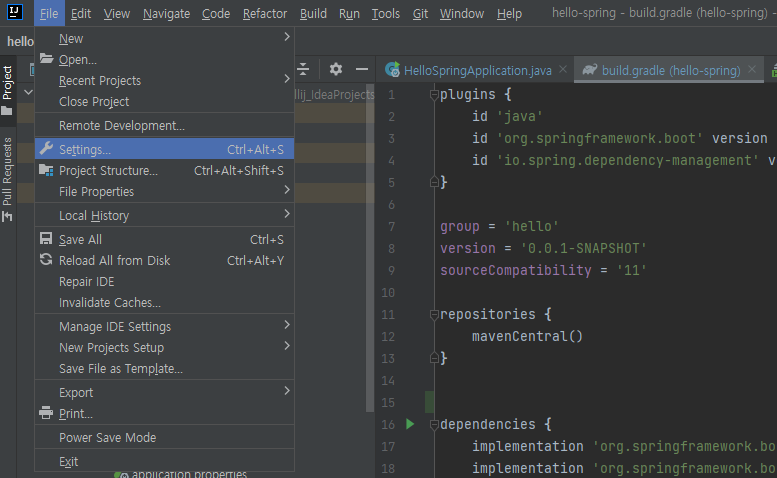Close the build.gradle editor tab
Screen dimensions: 777x478
pos(752,69)
